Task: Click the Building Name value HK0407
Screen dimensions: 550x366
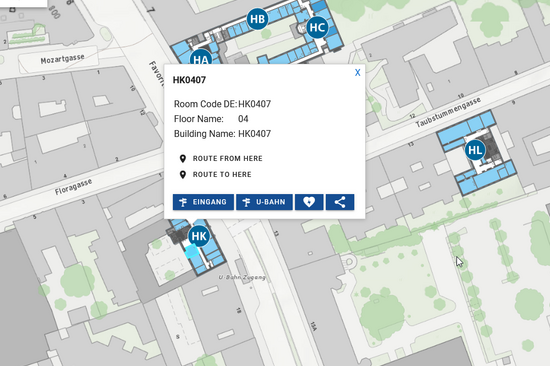Action: (254, 134)
